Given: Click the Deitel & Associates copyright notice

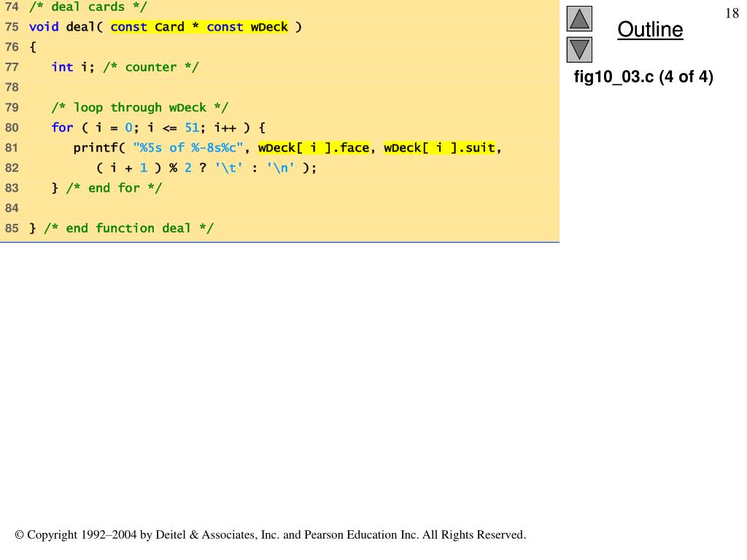Looking at the screenshot, I should pos(270,534).
